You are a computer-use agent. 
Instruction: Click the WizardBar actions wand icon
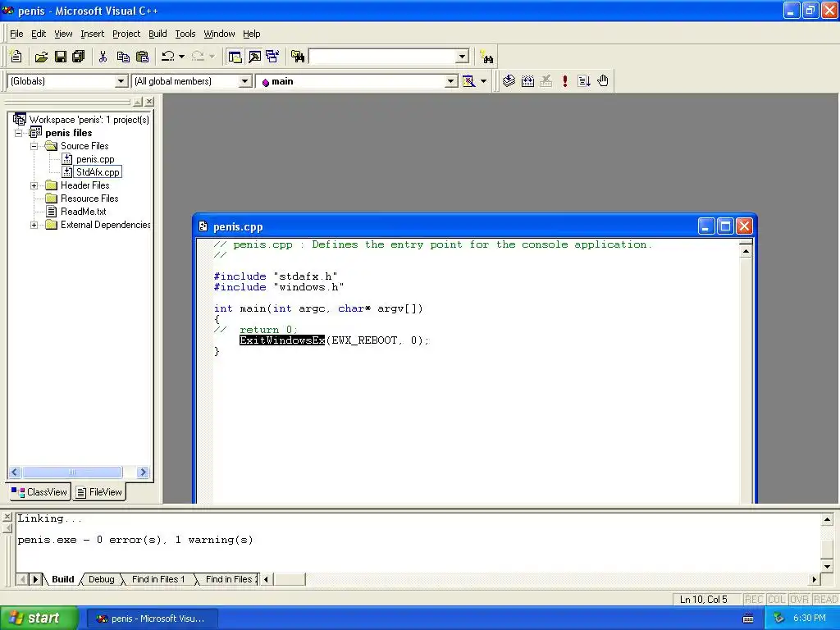(x=468, y=81)
